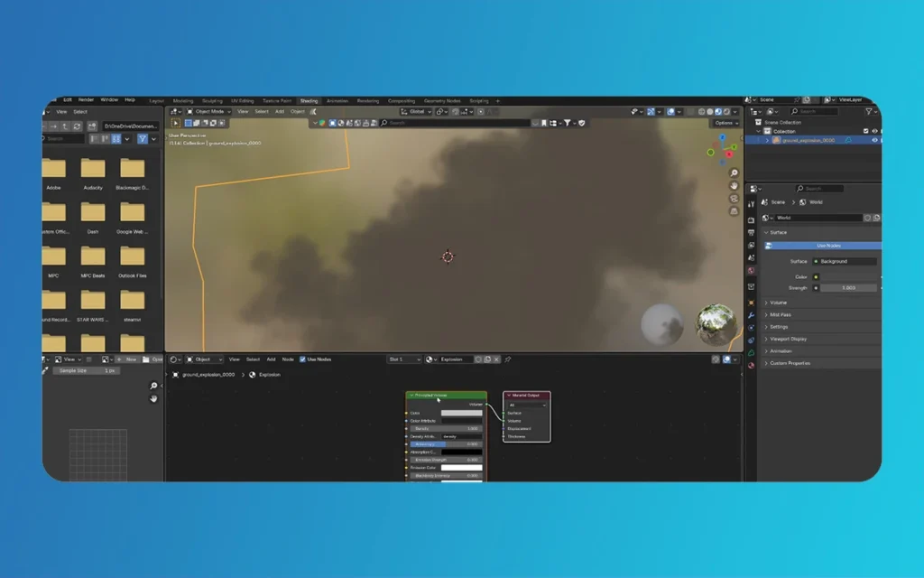
Task: Open the Options dropdown in viewport
Action: point(726,123)
